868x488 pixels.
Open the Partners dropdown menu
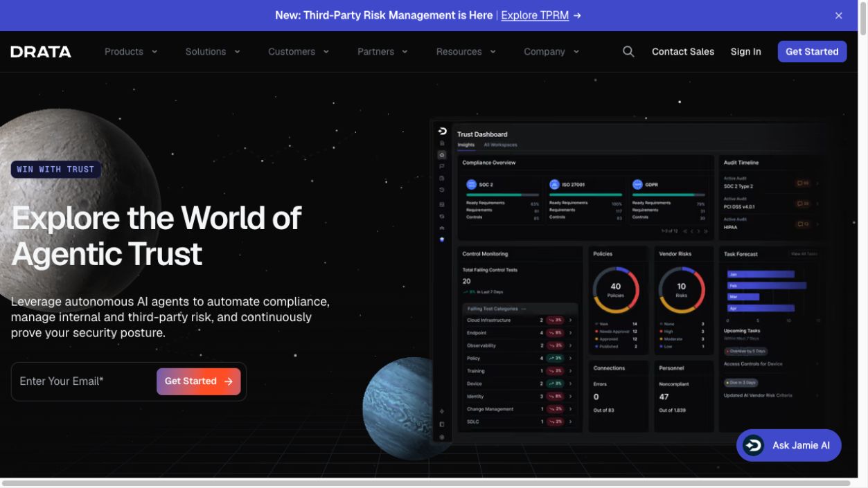pos(382,52)
